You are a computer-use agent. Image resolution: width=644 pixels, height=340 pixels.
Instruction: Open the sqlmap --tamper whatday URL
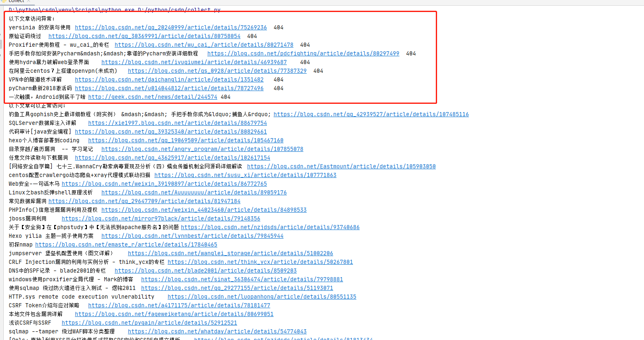point(217,331)
